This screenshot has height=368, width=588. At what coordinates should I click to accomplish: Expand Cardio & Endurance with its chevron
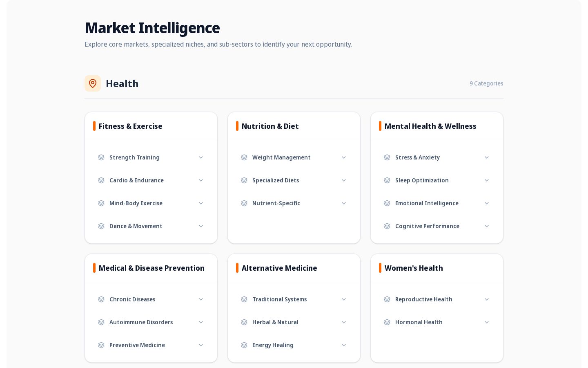pos(201,180)
